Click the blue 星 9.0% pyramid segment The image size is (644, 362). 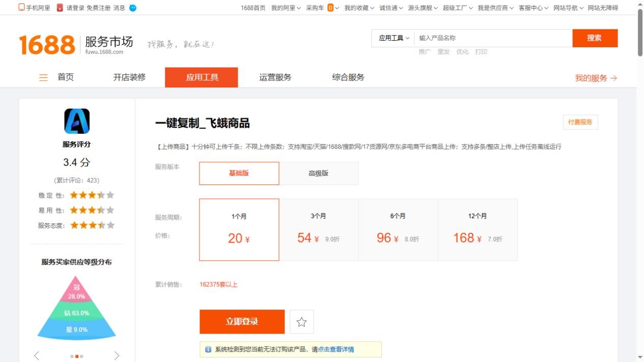click(76, 329)
